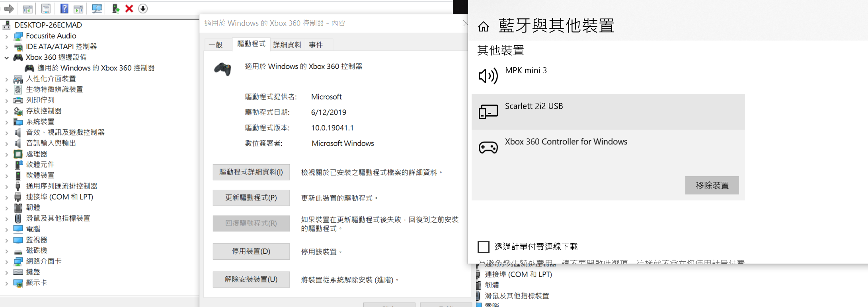
Task: Click 移除裝置 button in Settings
Action: 712,185
